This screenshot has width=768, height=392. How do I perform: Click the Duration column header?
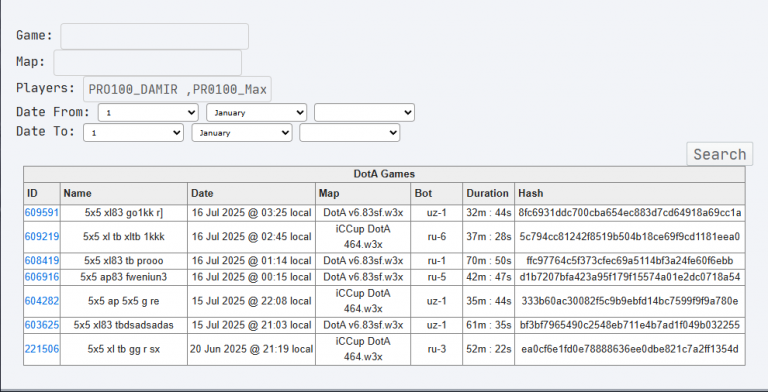[488, 193]
